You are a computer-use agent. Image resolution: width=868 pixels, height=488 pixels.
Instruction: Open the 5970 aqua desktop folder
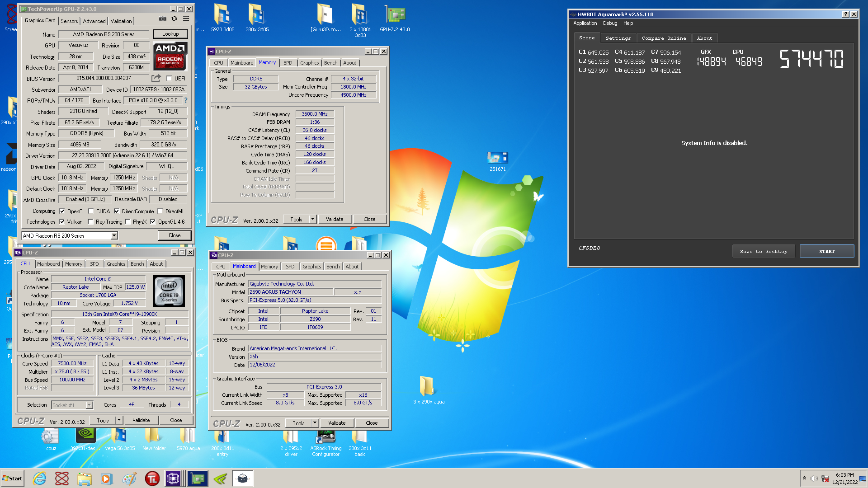click(188, 440)
